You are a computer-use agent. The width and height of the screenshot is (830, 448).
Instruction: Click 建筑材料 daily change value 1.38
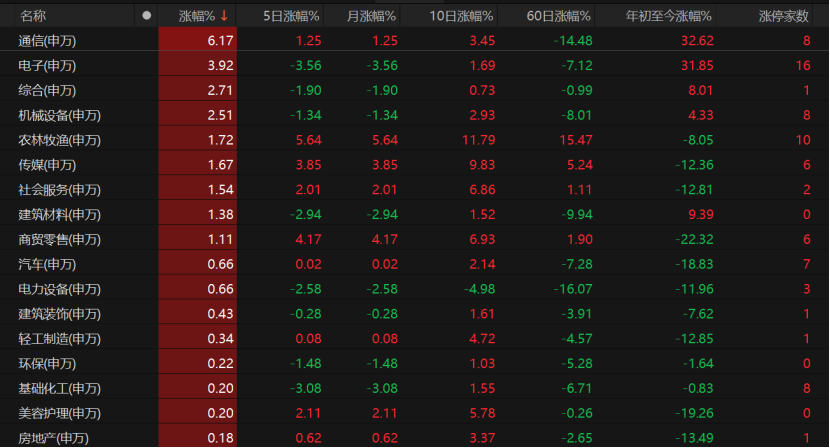click(x=220, y=214)
